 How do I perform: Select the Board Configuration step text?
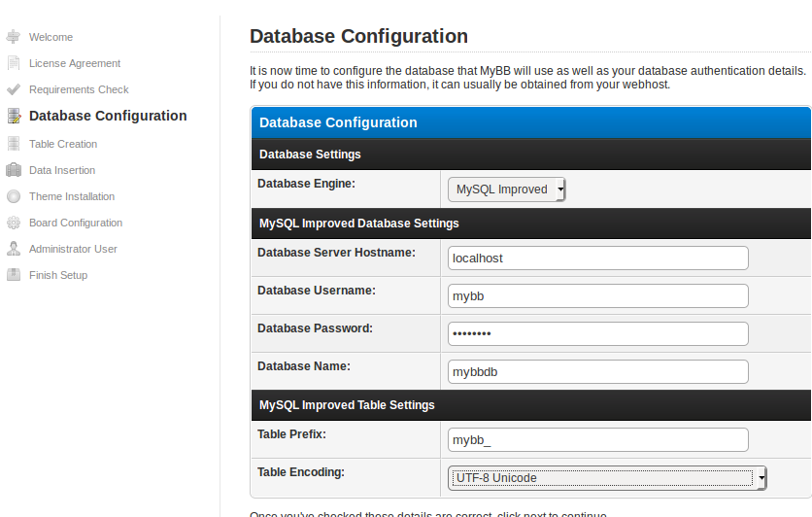tap(76, 223)
